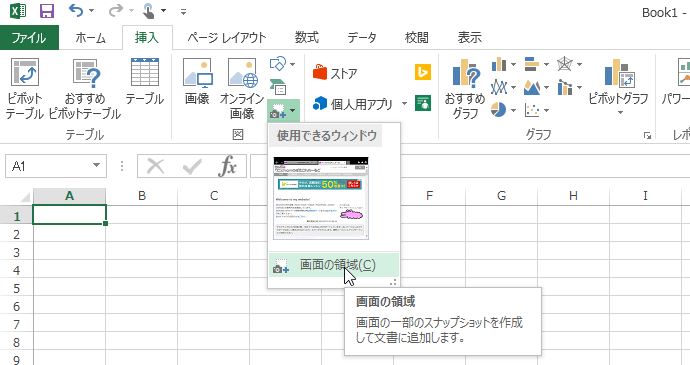This screenshot has height=365, width=690.
Task: Click the ピボットグラフ button
Action: pyautogui.click(x=618, y=87)
